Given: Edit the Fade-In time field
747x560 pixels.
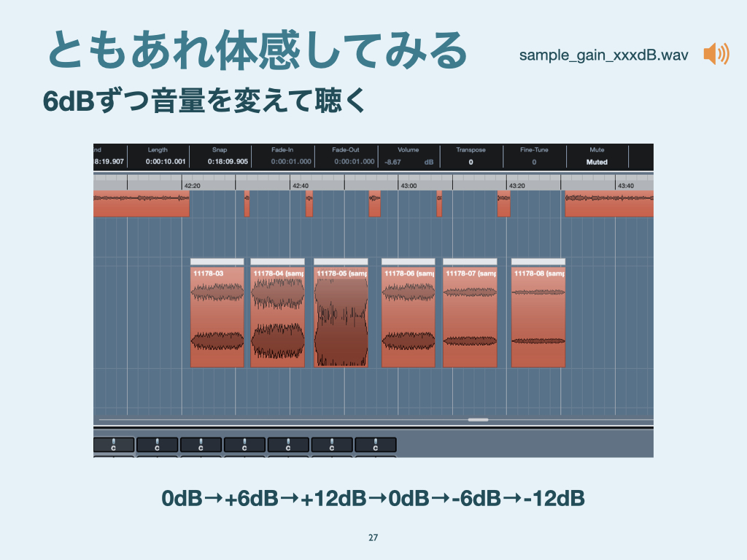Looking at the screenshot, I should (x=291, y=162).
